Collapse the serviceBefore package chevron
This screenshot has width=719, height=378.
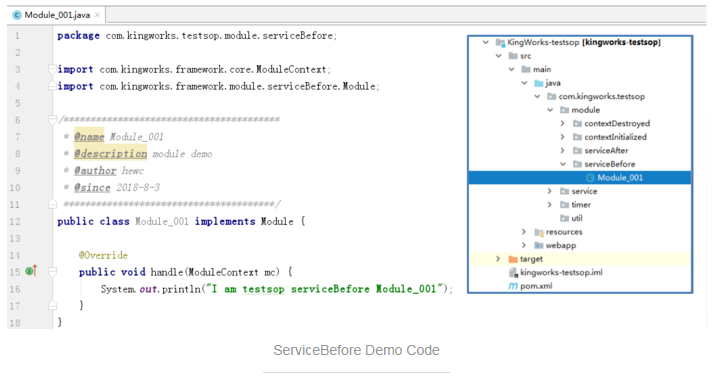[x=563, y=164]
